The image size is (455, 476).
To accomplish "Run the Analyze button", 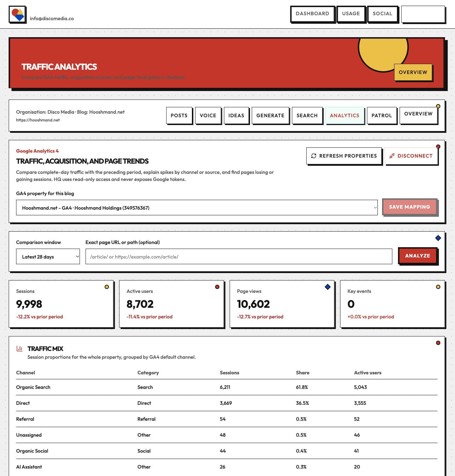I will click(417, 256).
